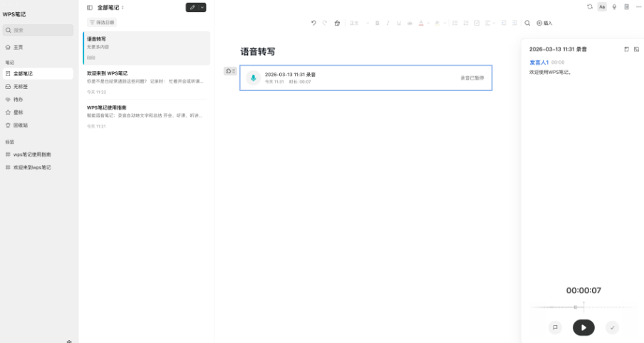The width and height of the screenshot is (644, 343).
Task: Decrease paragraph indent
Action: 504,23
